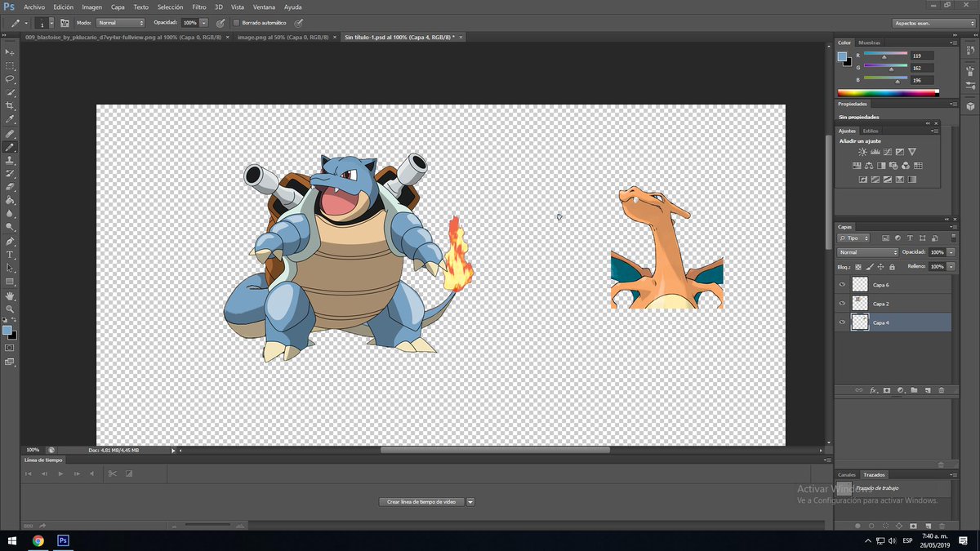Click Crear línea de tiempo de vídeo
Image resolution: width=980 pixels, height=551 pixels.
421,502
